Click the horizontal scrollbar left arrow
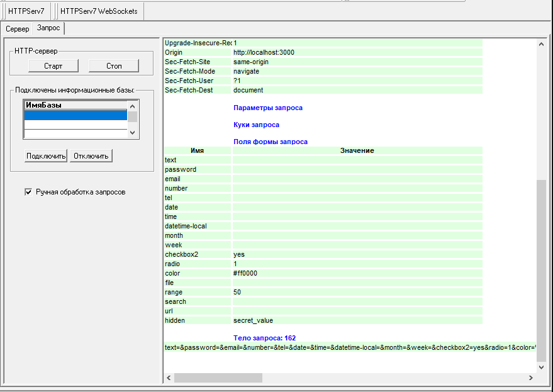 tap(169, 378)
